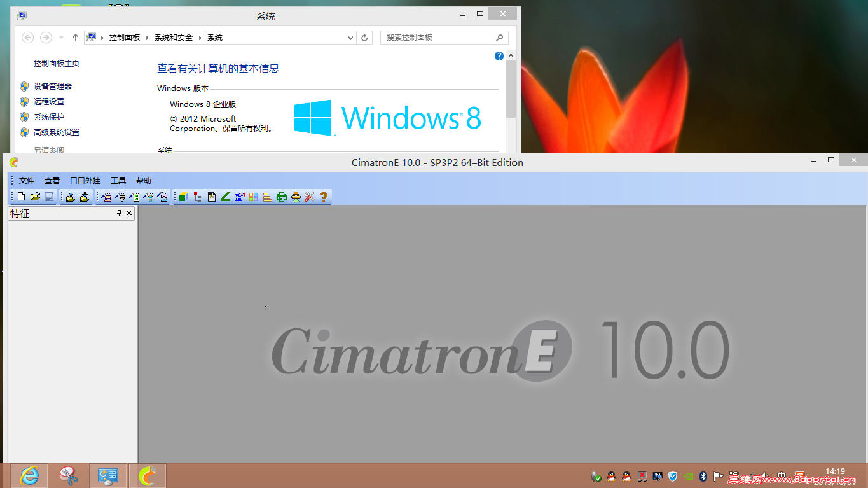Click the scroll up arrow in System window

tap(511, 56)
